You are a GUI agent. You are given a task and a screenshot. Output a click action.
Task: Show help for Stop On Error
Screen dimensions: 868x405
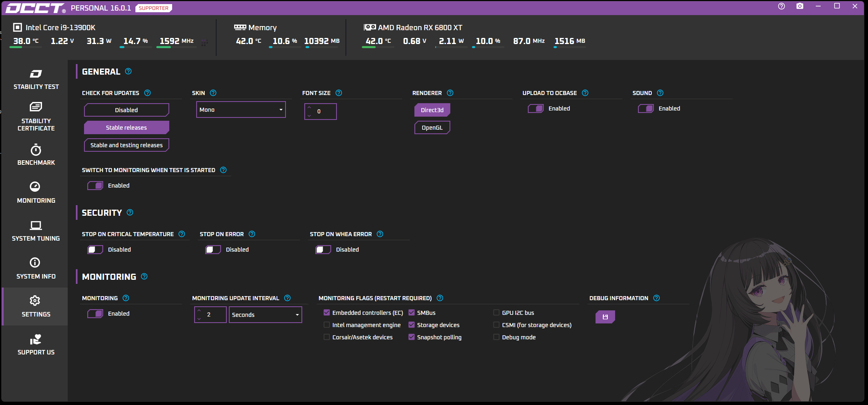[x=252, y=234]
